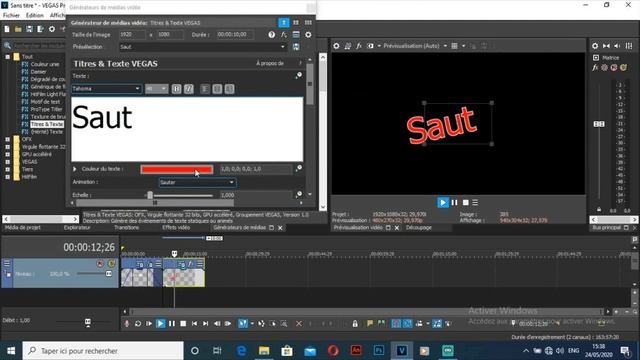Expand the HitFilm folder in generators tree

8,177
